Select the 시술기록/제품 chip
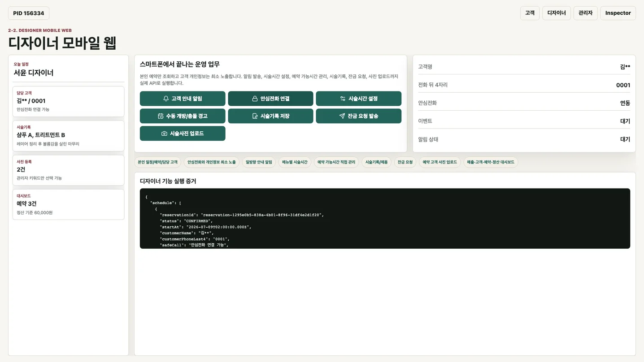 [x=376, y=162]
